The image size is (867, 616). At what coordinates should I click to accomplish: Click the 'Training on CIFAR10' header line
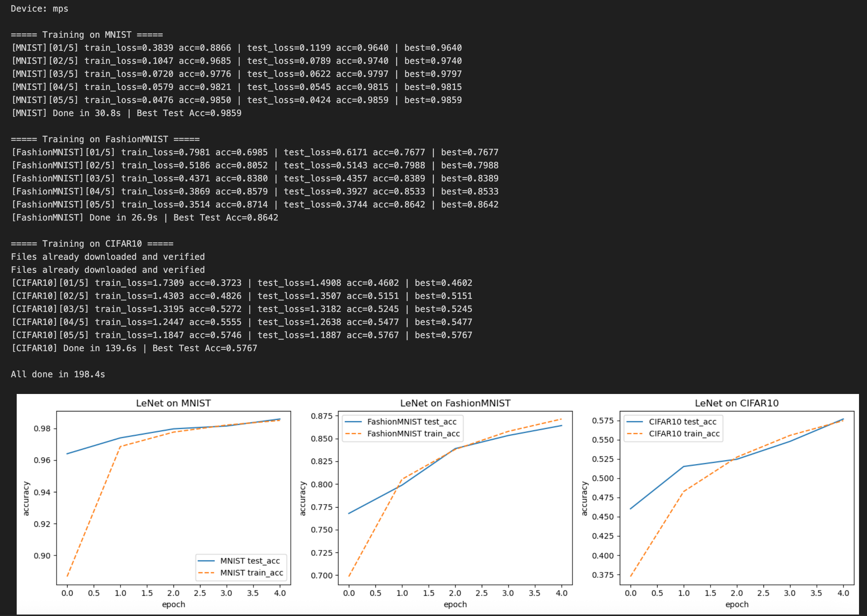point(92,243)
